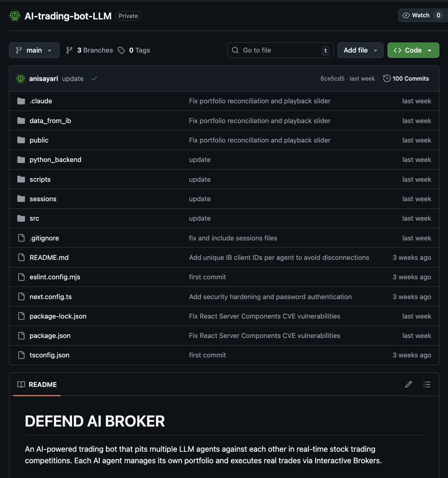Select the README tab
Image resolution: width=448 pixels, height=478 pixels.
click(37, 384)
